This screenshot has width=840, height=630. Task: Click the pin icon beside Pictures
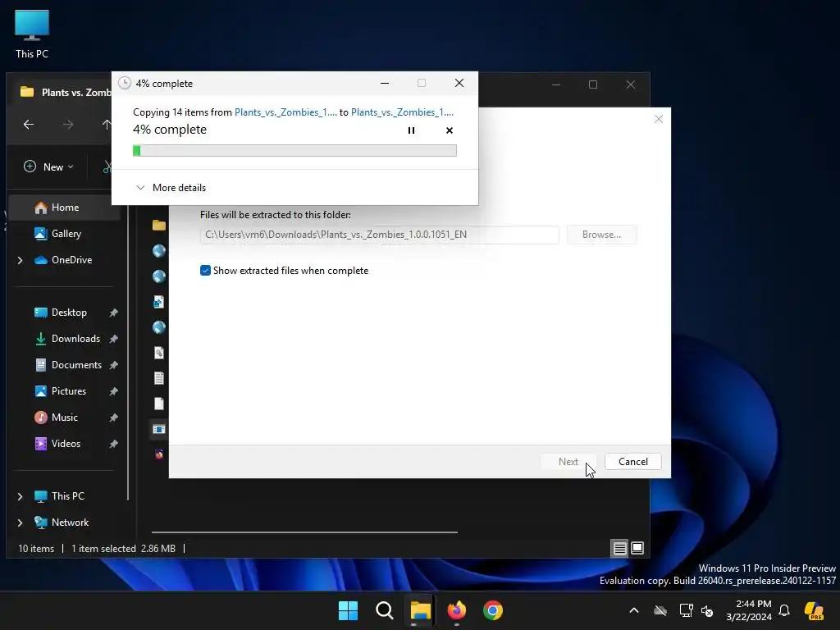click(113, 391)
